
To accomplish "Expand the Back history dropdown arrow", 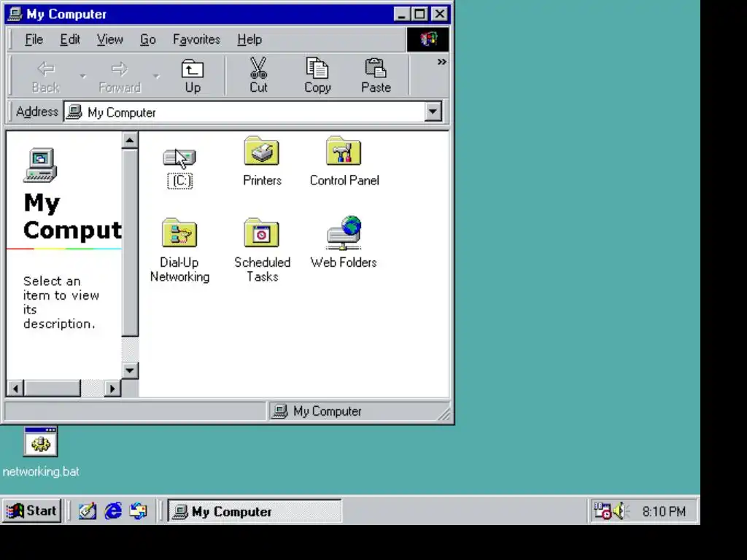I will pyautogui.click(x=83, y=76).
